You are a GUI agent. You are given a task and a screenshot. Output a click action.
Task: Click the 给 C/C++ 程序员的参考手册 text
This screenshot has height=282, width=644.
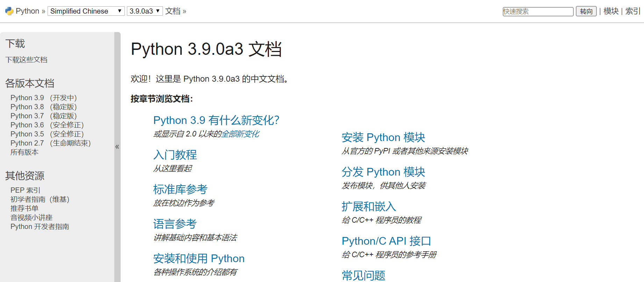coord(389,255)
